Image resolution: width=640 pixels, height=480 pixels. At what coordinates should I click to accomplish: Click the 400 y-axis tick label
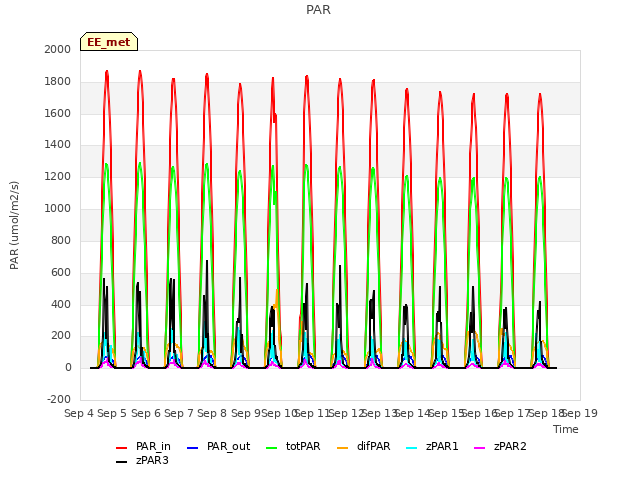pyautogui.click(x=61, y=304)
